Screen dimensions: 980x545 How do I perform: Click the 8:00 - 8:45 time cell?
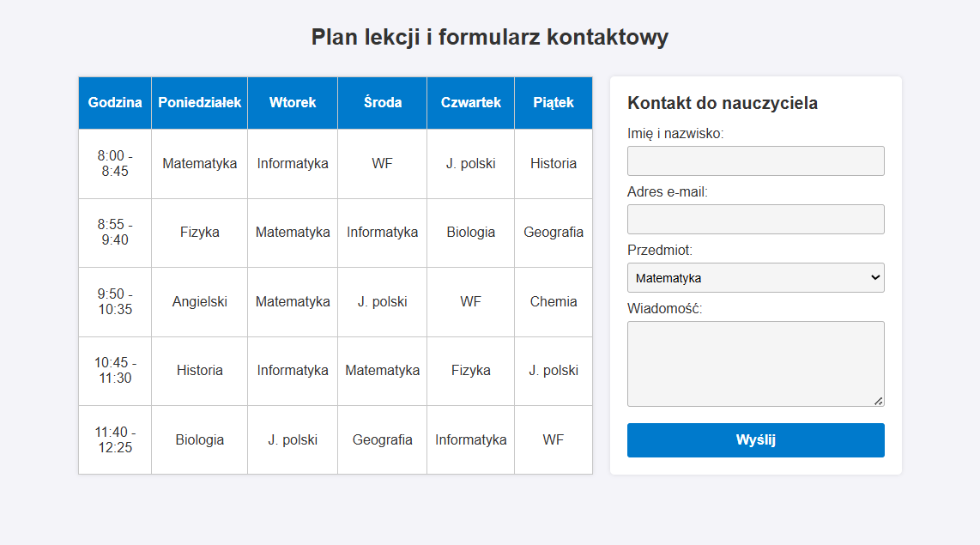pos(115,164)
